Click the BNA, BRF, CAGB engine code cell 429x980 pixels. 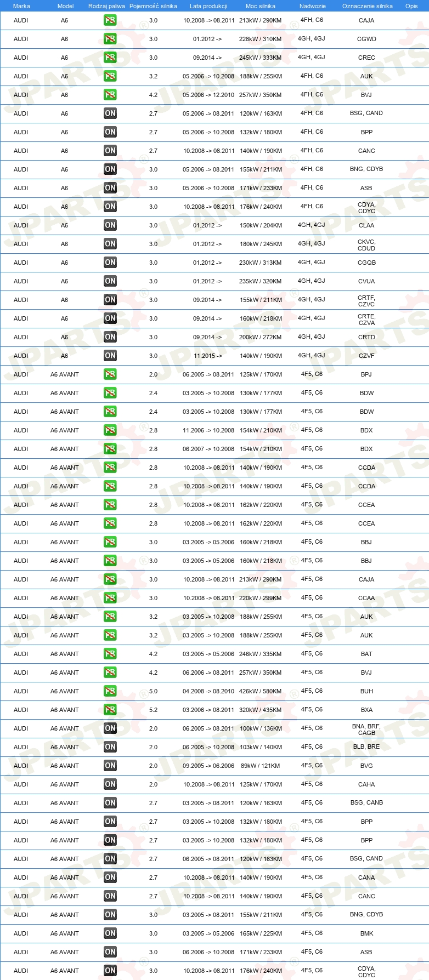pos(366,729)
